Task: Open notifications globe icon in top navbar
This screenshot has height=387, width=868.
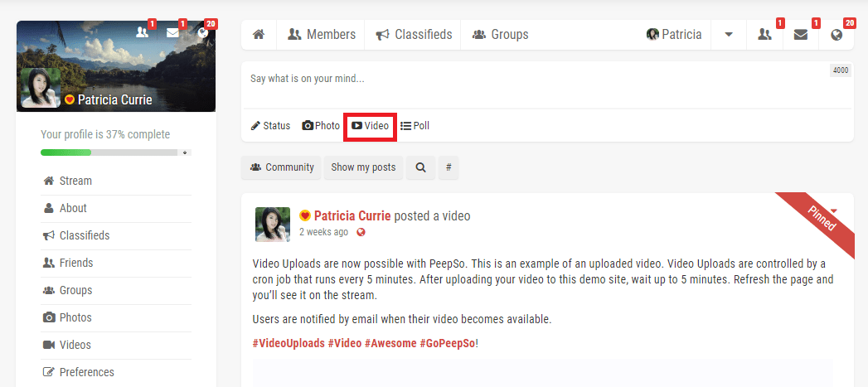Action: click(x=837, y=34)
